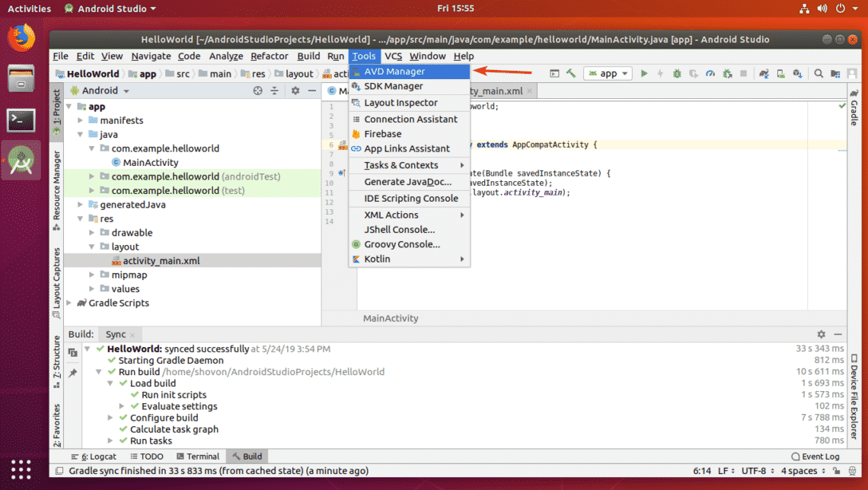This screenshot has width=868, height=490.
Task: Collapse the java folder
Action: point(81,135)
